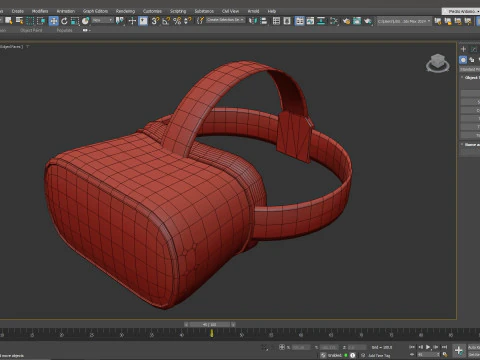Go to start of animation
The image size is (480, 360).
coord(412,347)
